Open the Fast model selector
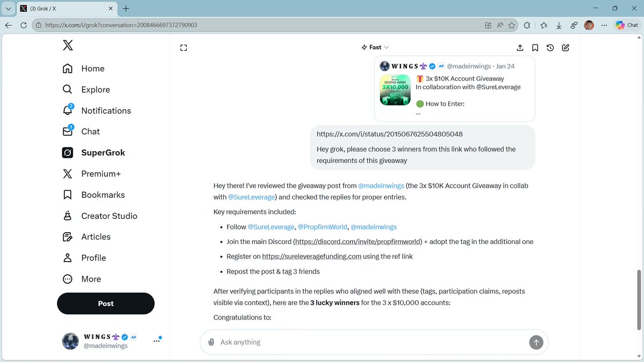The height and width of the screenshot is (362, 644). (375, 47)
